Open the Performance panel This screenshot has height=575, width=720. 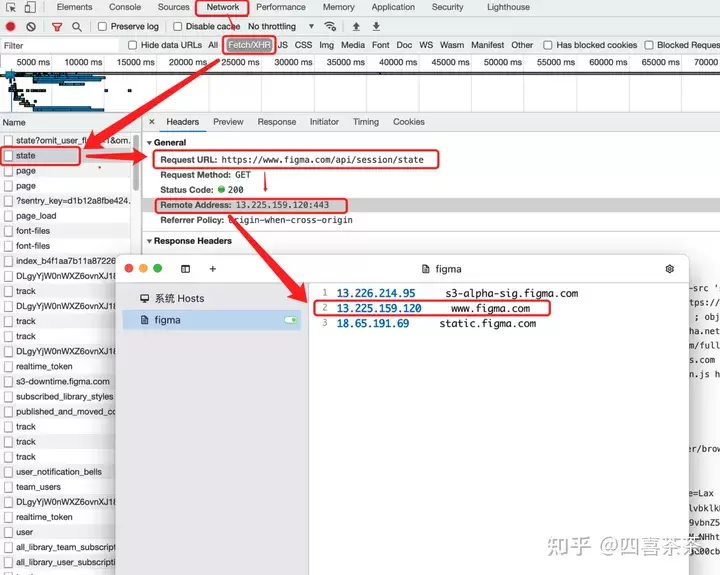point(281,7)
